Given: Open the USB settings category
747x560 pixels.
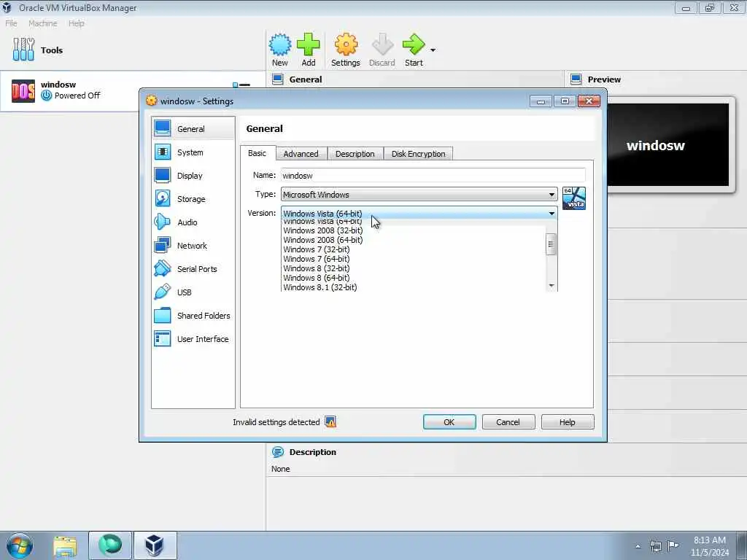Looking at the screenshot, I should click(193, 292).
